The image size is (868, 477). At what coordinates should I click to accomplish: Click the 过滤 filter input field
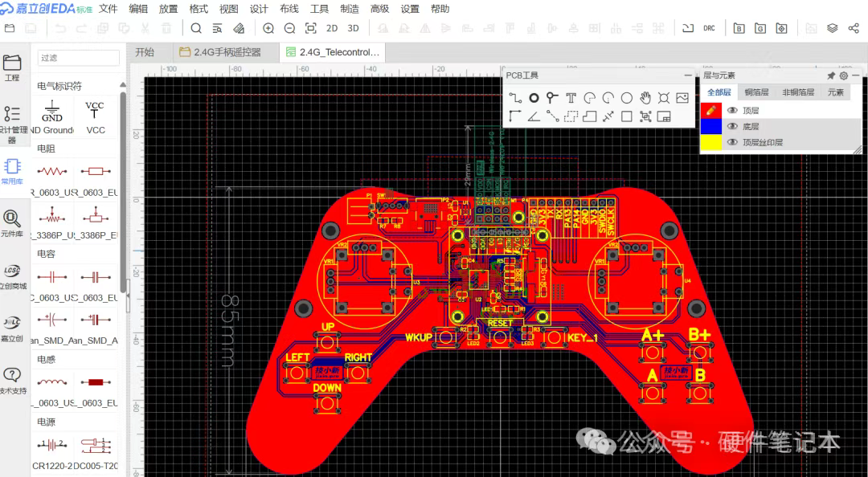click(x=77, y=58)
